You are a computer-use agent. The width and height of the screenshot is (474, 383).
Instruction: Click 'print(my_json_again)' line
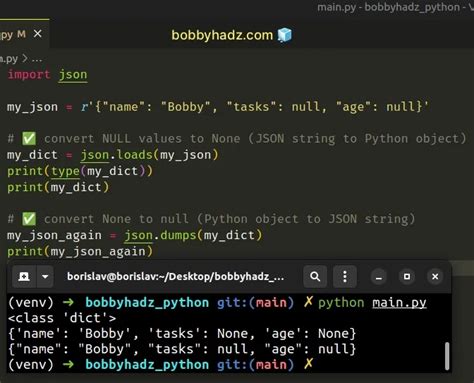click(x=80, y=251)
